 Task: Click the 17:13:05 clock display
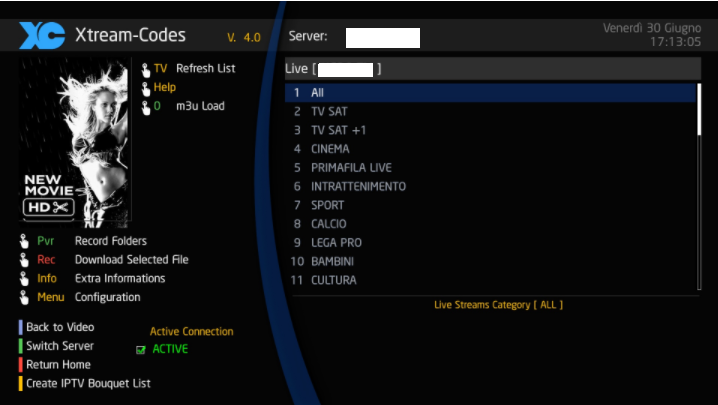coord(675,42)
